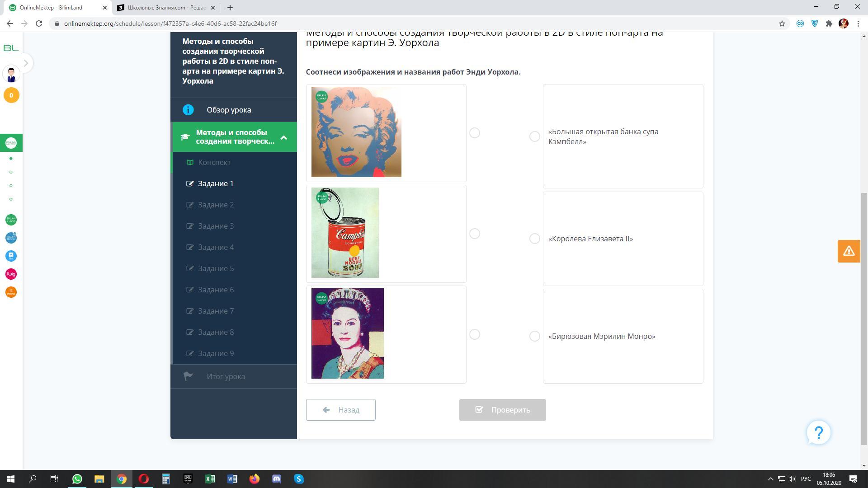868x488 pixels.
Task: Collapse the Методы и способы lesson section
Action: [284, 137]
